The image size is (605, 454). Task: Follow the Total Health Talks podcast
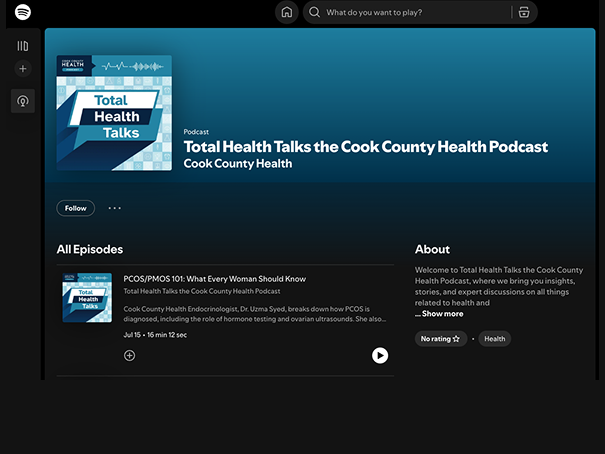click(76, 208)
